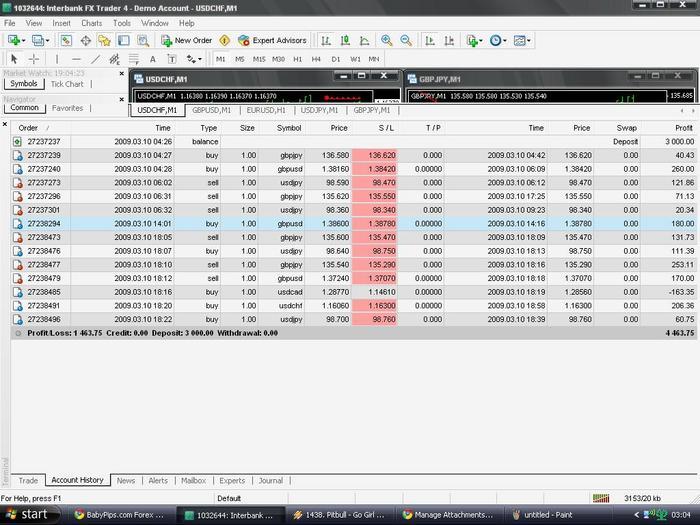Open BabyPips.com Forex taskbar item

click(x=120, y=515)
